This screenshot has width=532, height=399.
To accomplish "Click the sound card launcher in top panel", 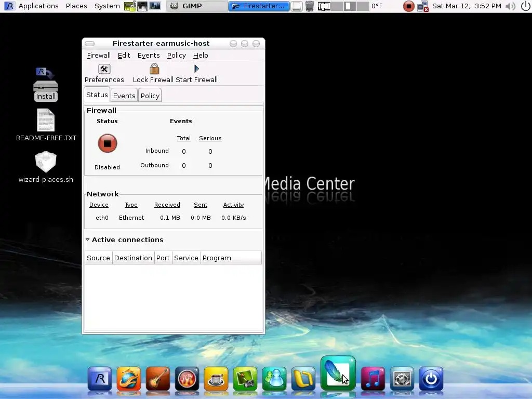I will coord(130,6).
